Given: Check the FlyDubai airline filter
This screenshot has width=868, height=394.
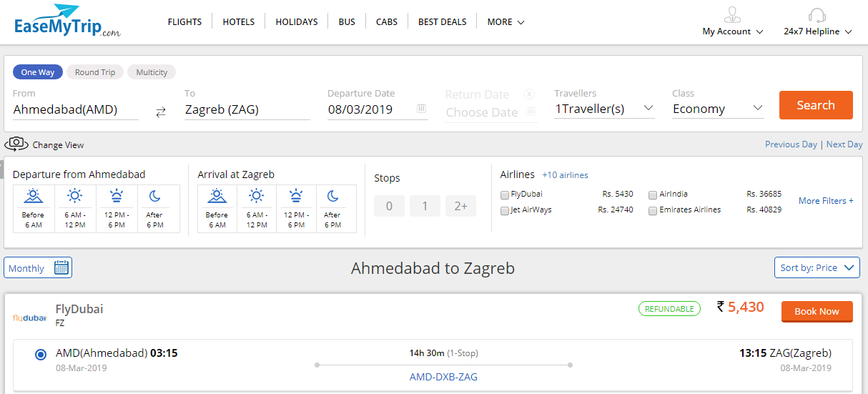Looking at the screenshot, I should (505, 194).
